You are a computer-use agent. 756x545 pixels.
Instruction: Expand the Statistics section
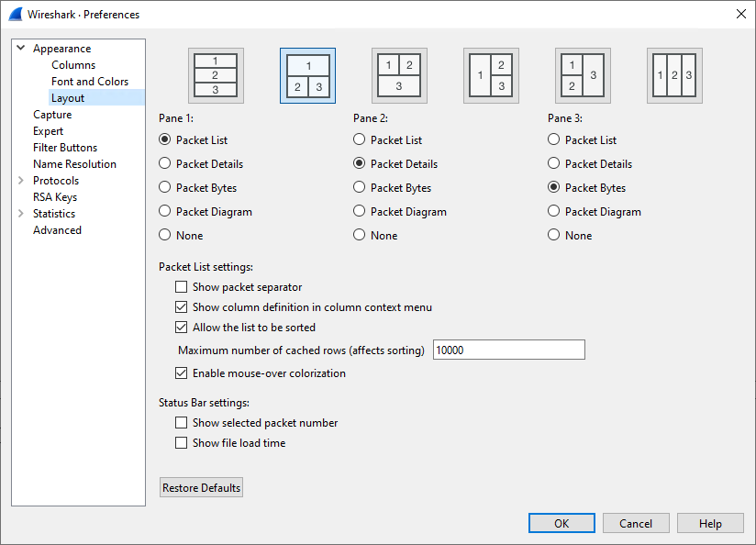[20, 213]
